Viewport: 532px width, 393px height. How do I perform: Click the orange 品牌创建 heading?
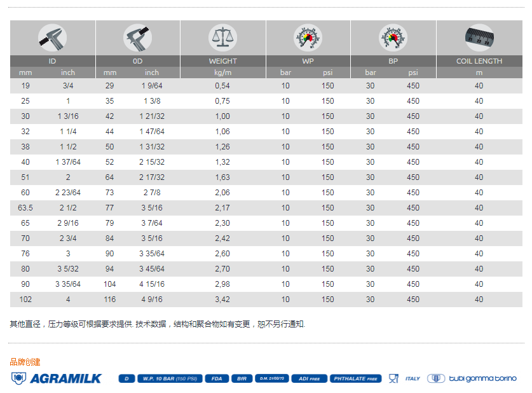(25, 362)
